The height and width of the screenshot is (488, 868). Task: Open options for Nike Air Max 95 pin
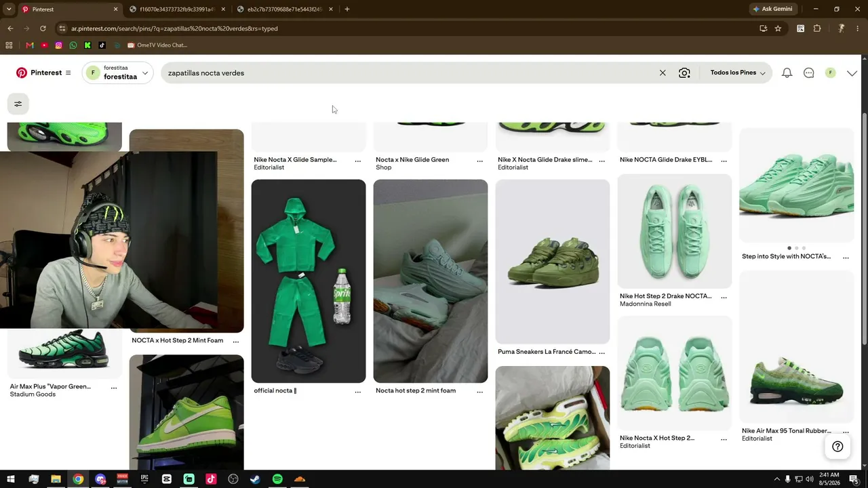846,432
